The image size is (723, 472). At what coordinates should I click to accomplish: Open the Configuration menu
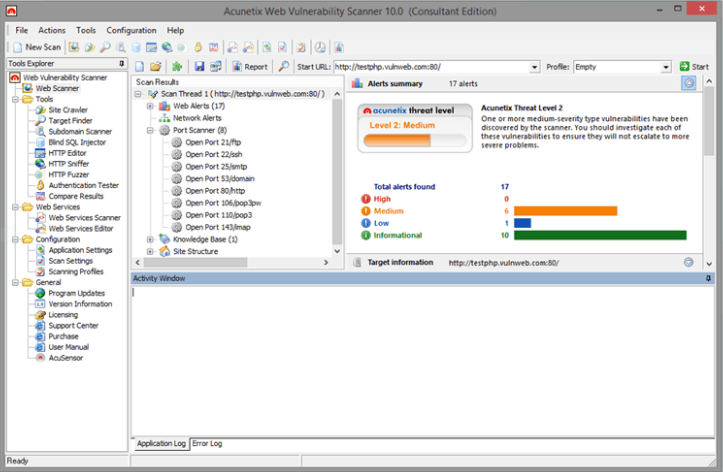(131, 30)
